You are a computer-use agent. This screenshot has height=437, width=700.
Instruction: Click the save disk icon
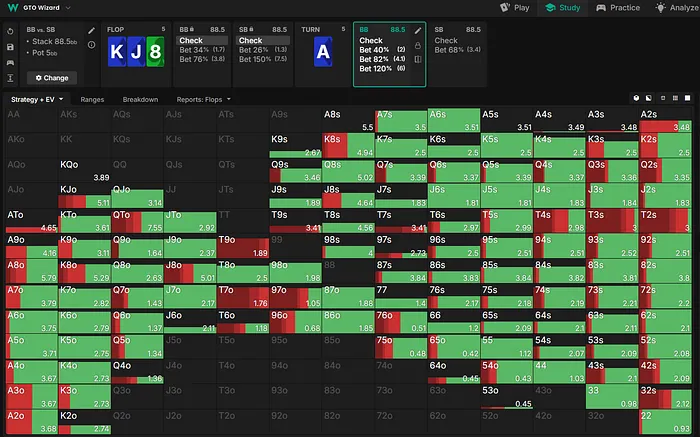[x=9, y=46]
